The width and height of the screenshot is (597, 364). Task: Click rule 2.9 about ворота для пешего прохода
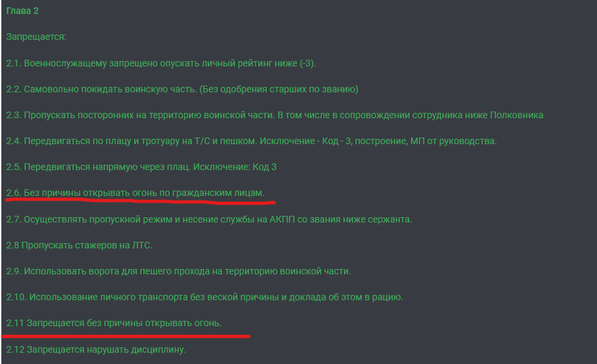pyautogui.click(x=179, y=271)
